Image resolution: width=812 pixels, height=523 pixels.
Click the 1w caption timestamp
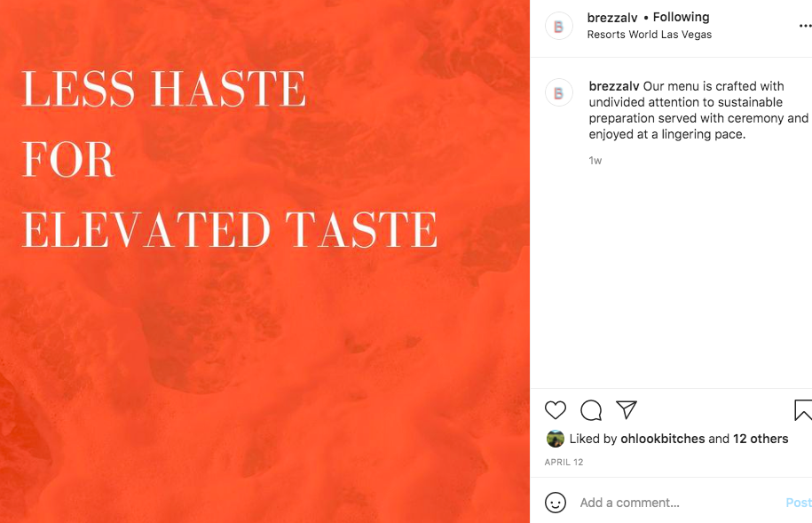(x=595, y=161)
